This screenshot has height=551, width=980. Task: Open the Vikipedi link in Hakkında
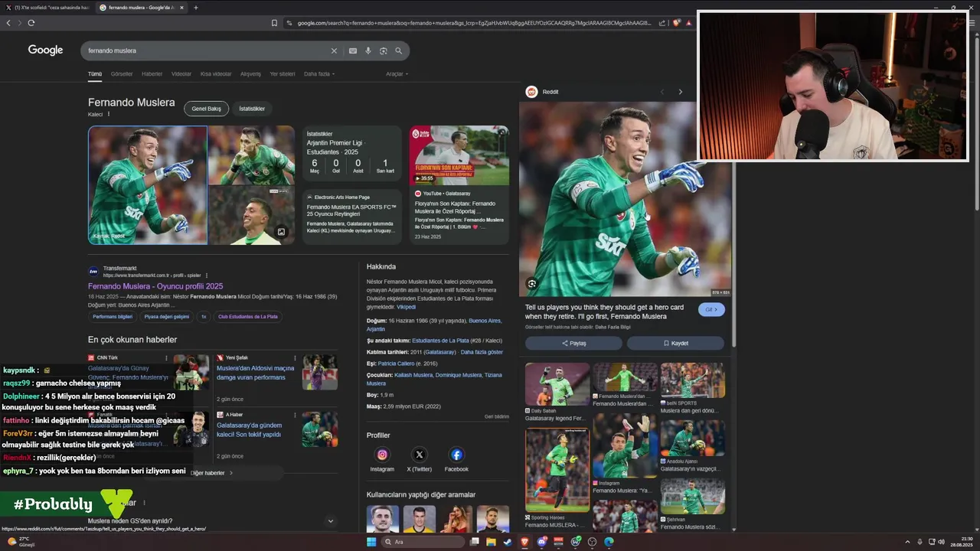point(406,307)
